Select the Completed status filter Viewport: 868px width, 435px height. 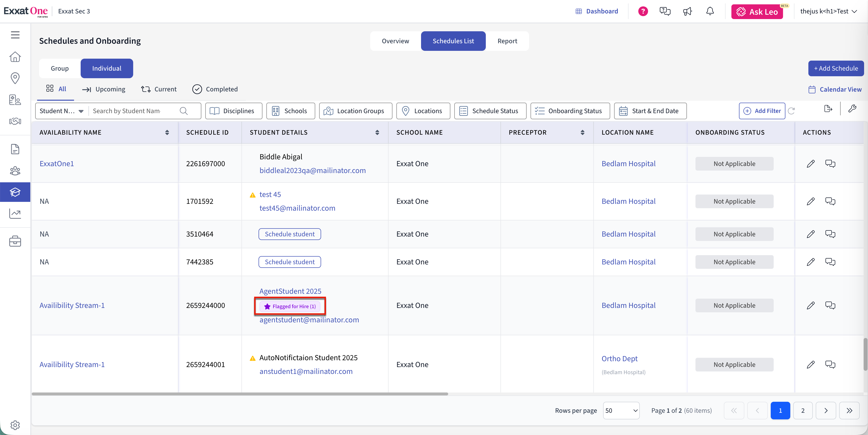tap(215, 89)
